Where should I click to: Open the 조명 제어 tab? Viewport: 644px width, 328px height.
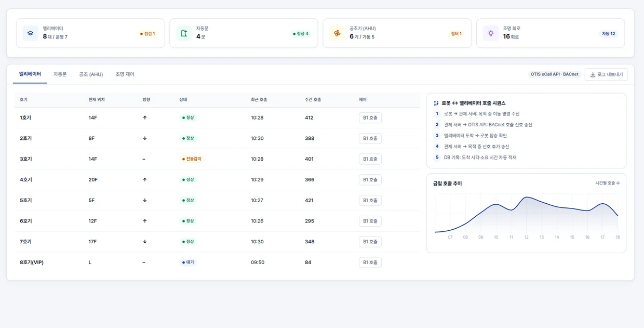(x=125, y=74)
